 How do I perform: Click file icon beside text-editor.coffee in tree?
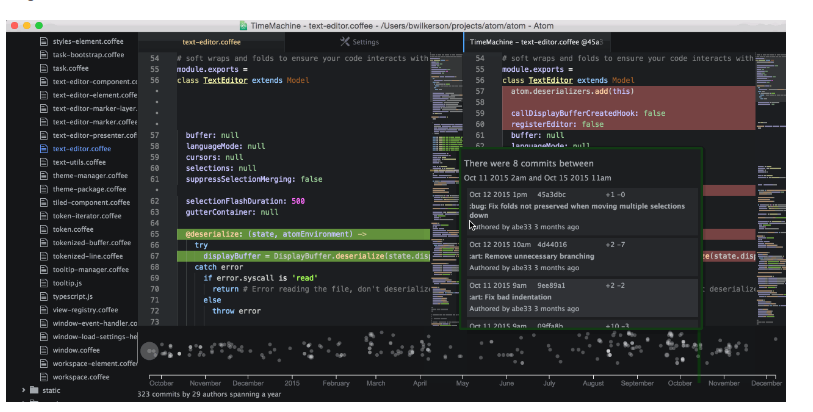click(x=44, y=149)
